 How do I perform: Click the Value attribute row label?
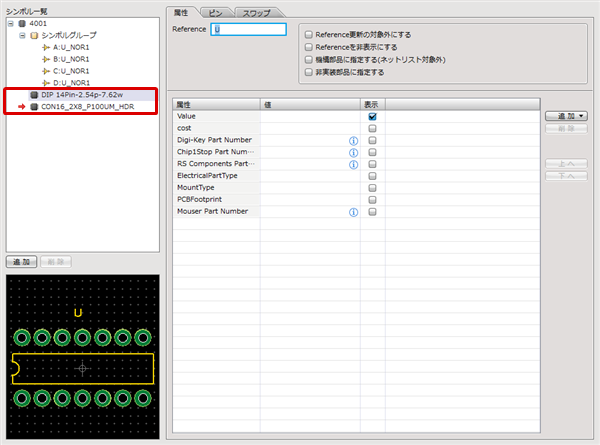tap(186, 116)
